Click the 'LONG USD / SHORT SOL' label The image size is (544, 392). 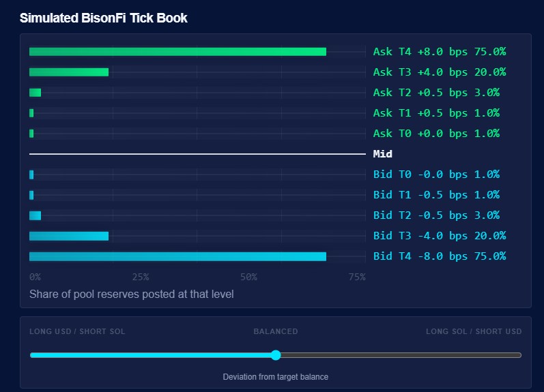coord(77,331)
